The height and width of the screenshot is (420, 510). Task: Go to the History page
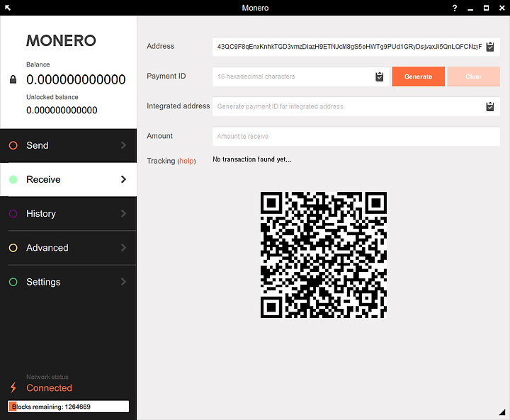pyautogui.click(x=68, y=214)
